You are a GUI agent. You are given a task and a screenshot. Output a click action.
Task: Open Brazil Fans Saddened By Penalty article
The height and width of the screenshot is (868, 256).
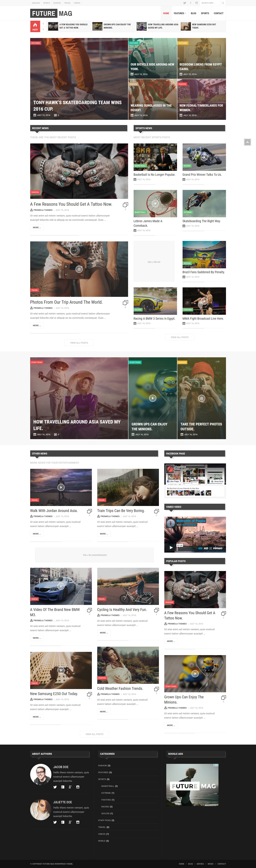(x=204, y=272)
